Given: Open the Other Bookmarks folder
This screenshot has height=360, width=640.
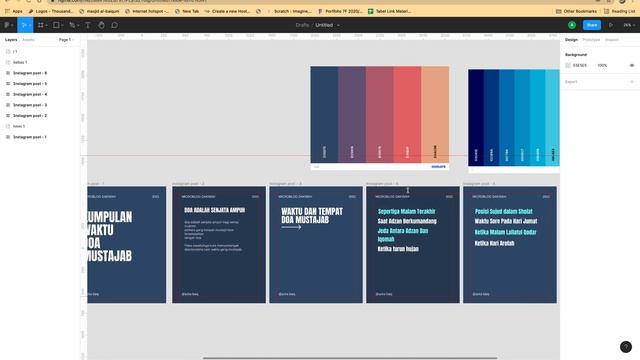Looking at the screenshot, I should coord(576,11).
